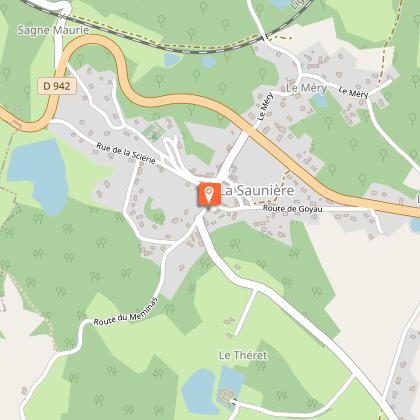The image size is (420, 420).
Task: Click the small building icon at Le Théret pond
Action: coord(226,397)
